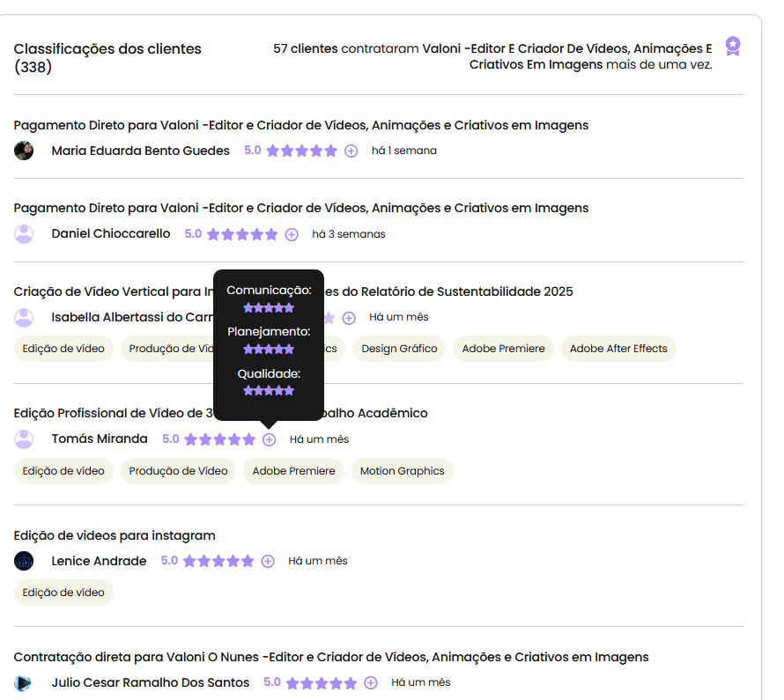
Task: Open Isabella Albertassi's avatar
Action: pos(24,317)
